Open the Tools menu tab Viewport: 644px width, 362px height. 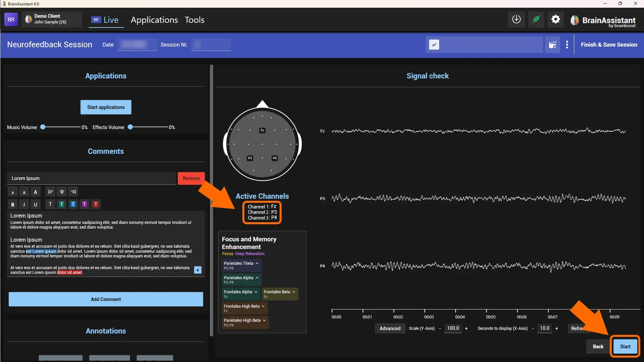tap(194, 20)
